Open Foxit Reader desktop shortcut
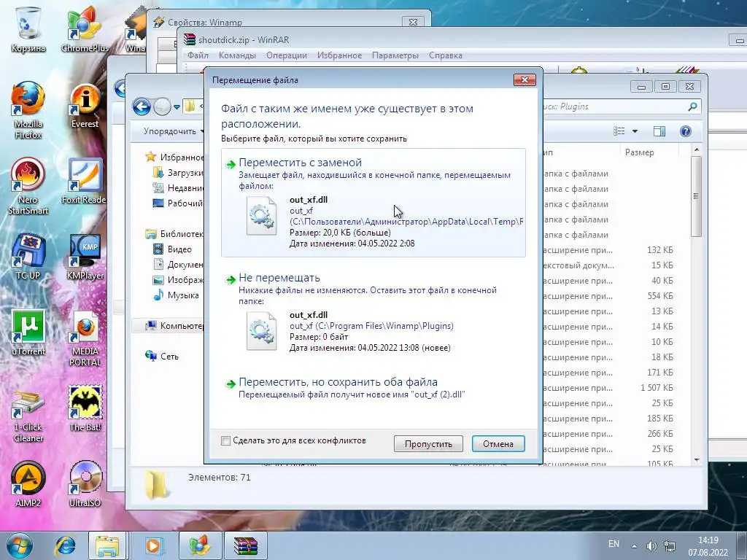This screenshot has width=747, height=560. pos(85,181)
